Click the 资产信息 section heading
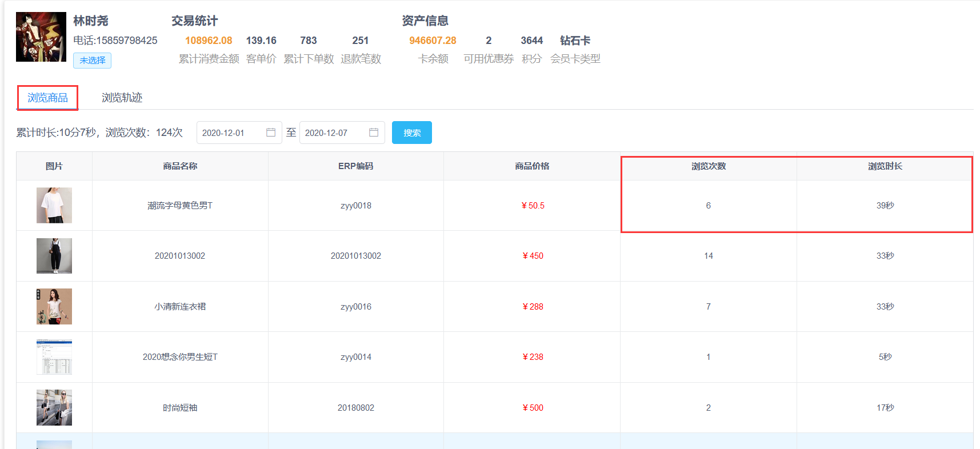Image resolution: width=980 pixels, height=449 pixels. [x=425, y=21]
